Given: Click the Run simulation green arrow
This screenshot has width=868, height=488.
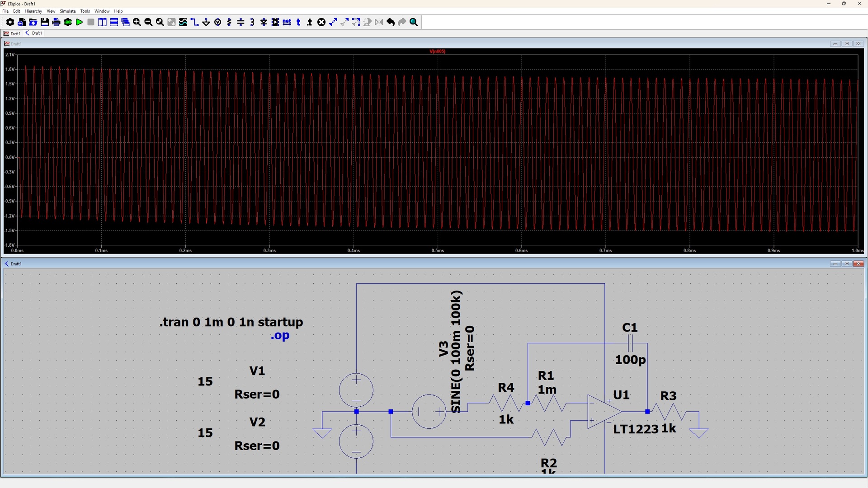Looking at the screenshot, I should 79,22.
